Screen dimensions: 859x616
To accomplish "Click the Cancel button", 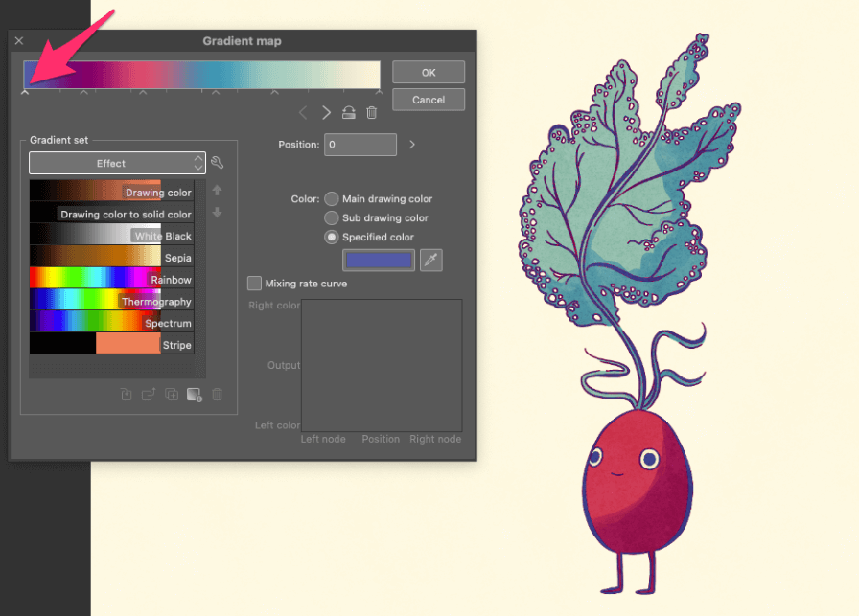I will click(429, 100).
